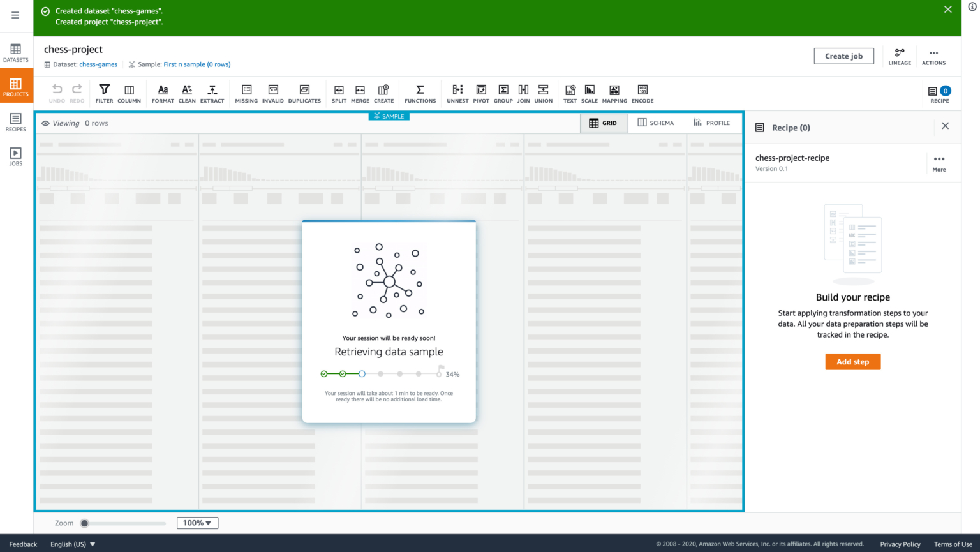Viewport: 980px width, 552px height.
Task: Expand the recipe More options menu
Action: pos(939,162)
